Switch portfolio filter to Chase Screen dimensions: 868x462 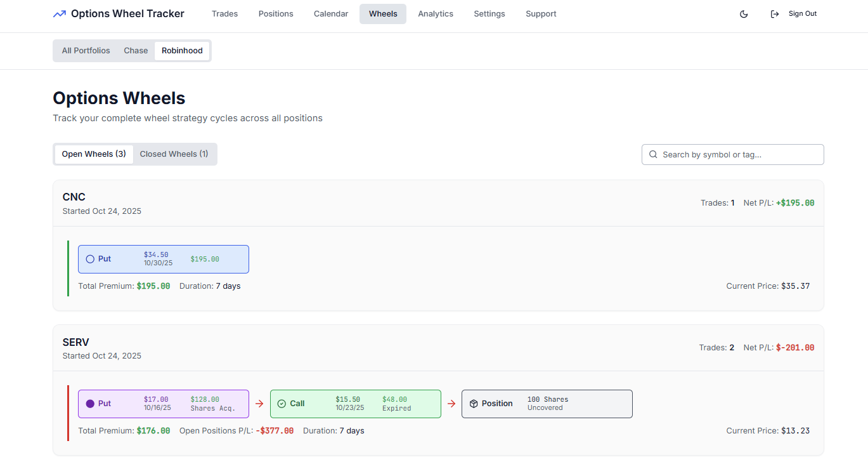(x=136, y=50)
